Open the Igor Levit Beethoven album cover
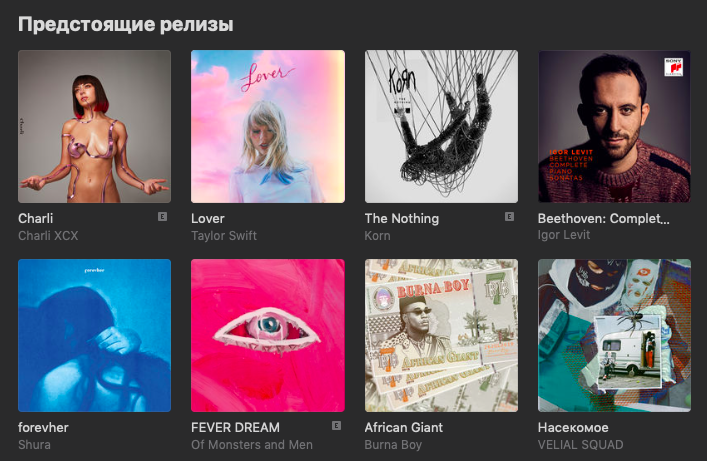Image resolution: width=707 pixels, height=461 pixels. 614,126
